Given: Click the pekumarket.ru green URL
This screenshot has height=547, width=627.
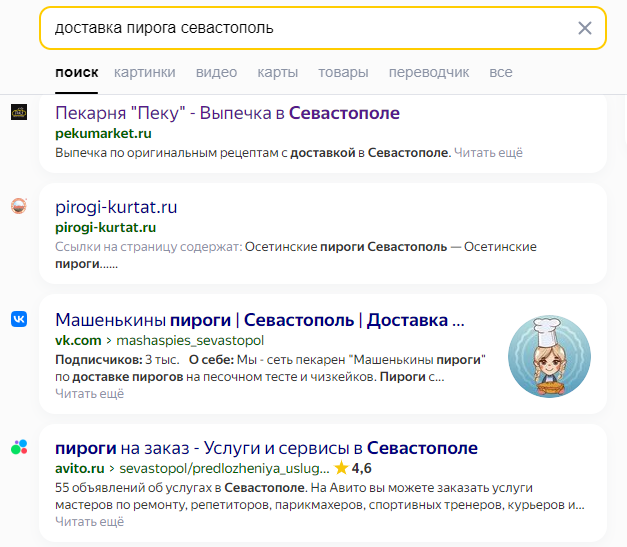Looking at the screenshot, I should [x=103, y=134].
